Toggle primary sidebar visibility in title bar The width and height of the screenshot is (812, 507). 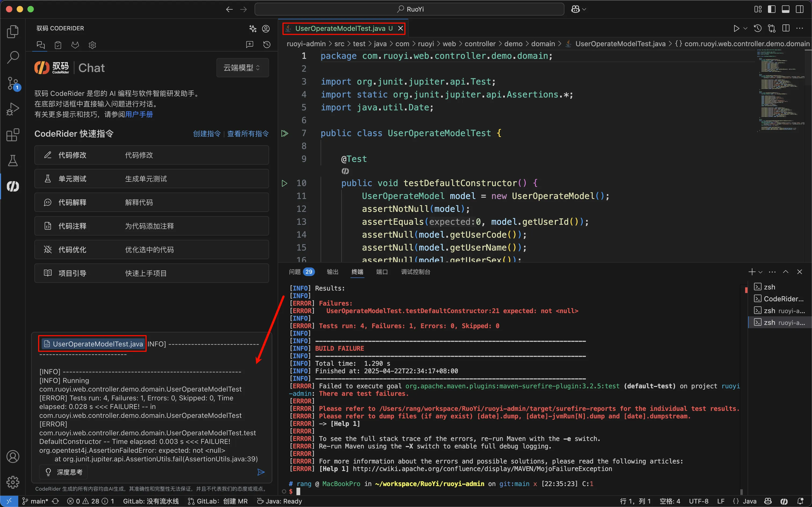pyautogui.click(x=771, y=9)
